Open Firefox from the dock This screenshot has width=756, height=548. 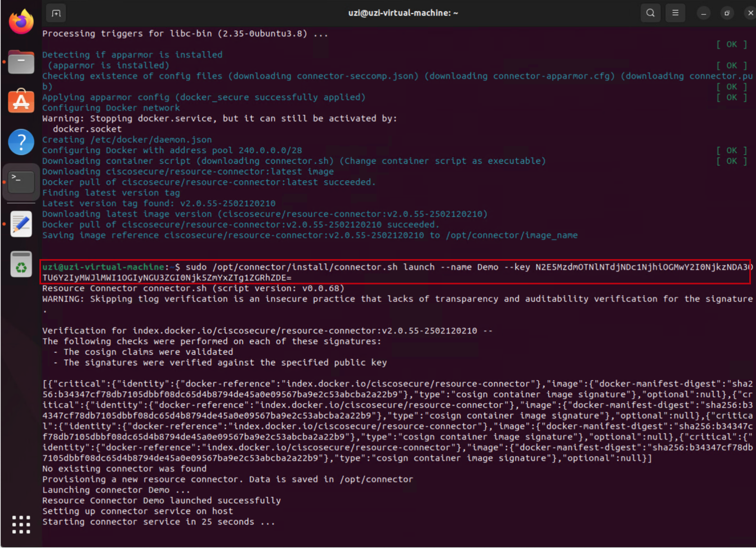click(21, 21)
